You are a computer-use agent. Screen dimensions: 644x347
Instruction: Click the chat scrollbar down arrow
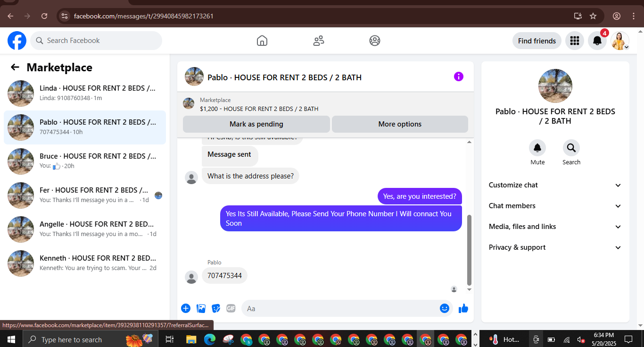[469, 289]
